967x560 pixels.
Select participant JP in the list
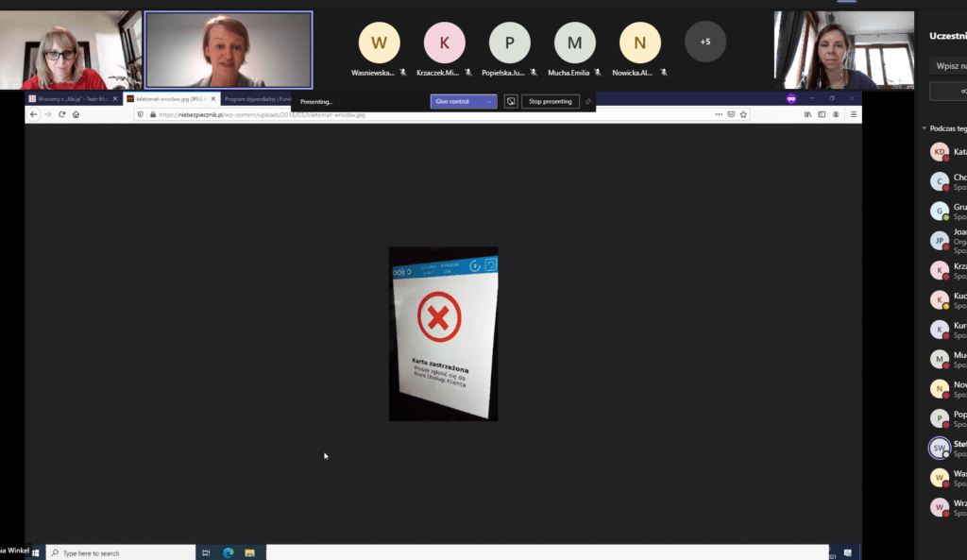point(940,241)
